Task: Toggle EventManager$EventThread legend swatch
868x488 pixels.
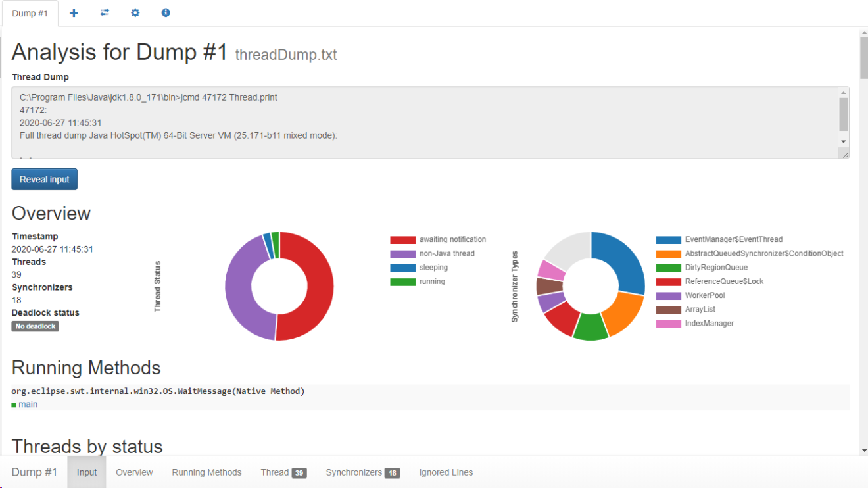Action: point(668,240)
